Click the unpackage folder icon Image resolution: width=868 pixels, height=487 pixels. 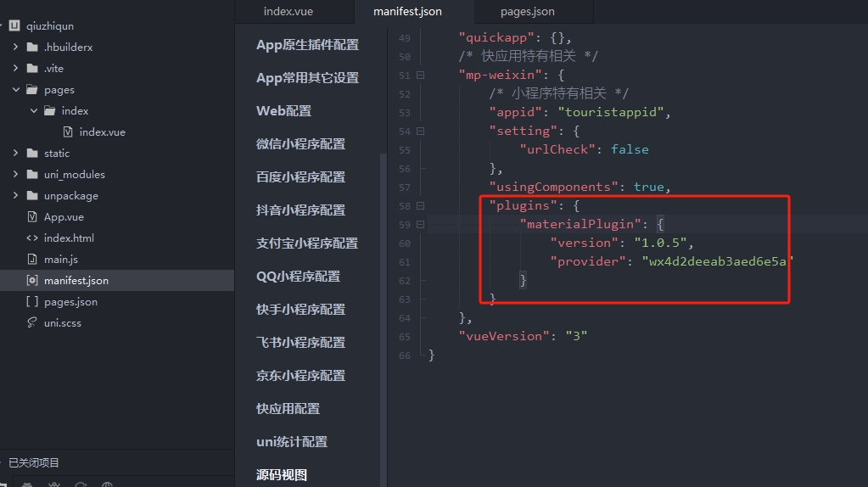pyautogui.click(x=32, y=195)
